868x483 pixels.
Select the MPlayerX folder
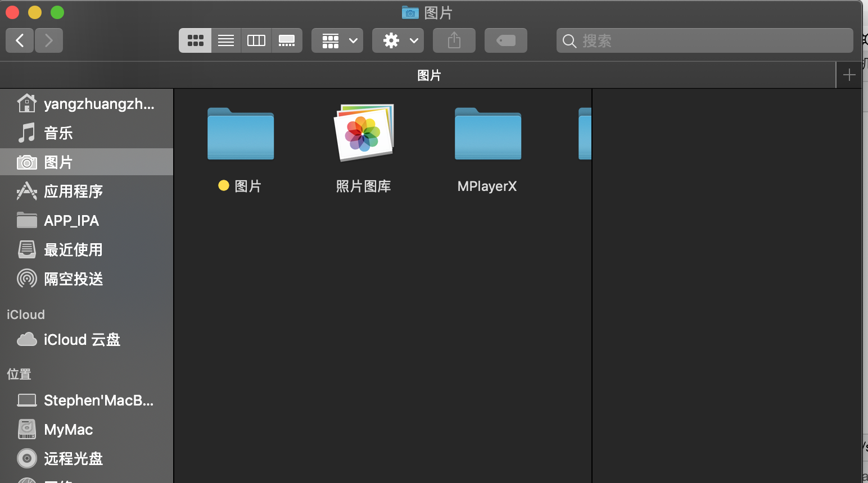click(487, 135)
